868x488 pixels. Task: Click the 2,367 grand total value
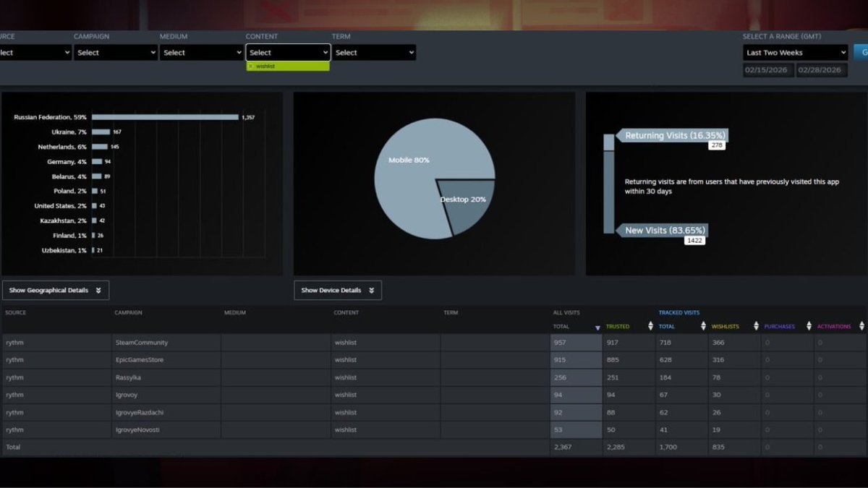point(561,447)
